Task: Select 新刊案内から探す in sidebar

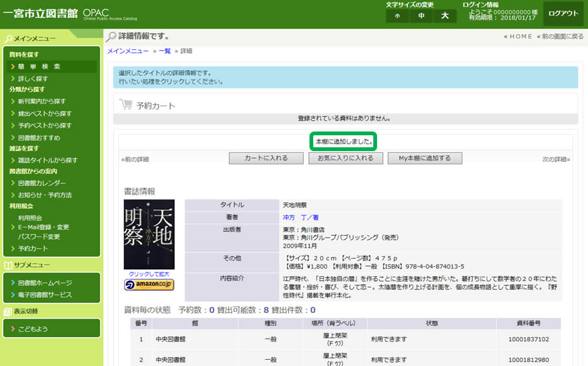Action: pyautogui.click(x=42, y=101)
